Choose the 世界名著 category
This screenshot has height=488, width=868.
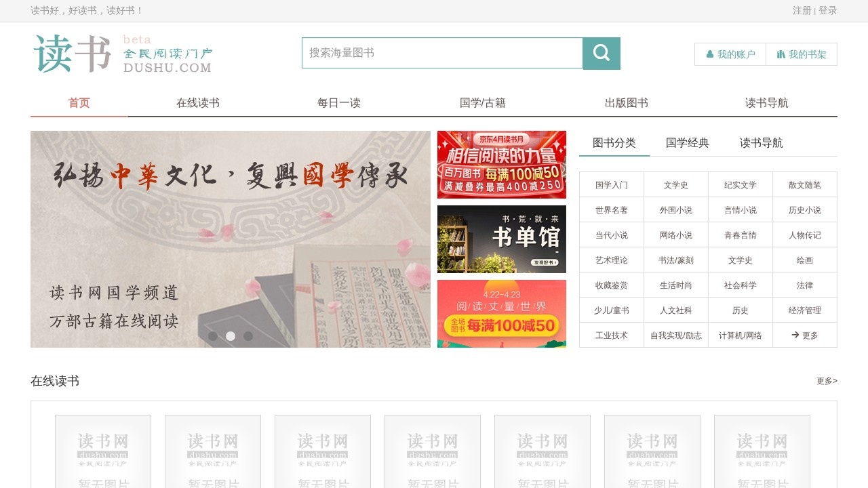(612, 210)
